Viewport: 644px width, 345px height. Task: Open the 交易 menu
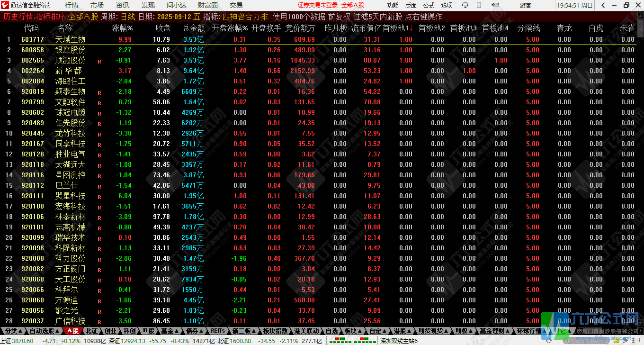coord(236,5)
